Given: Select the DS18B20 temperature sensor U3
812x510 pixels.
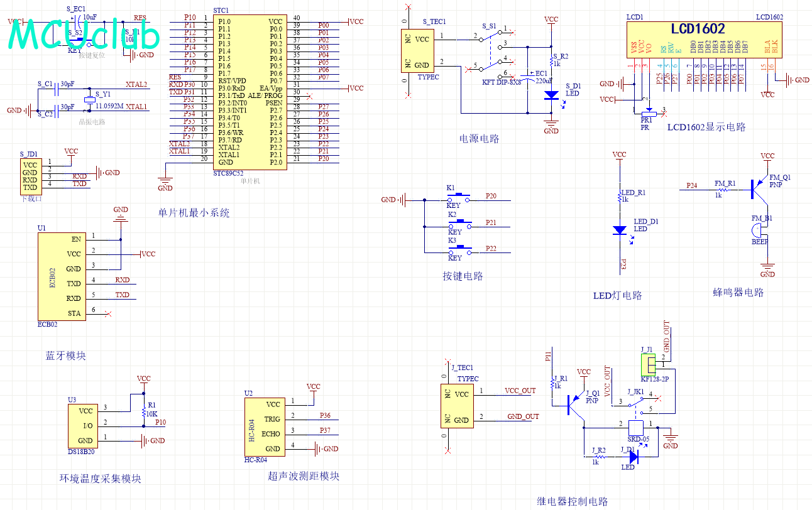Looking at the screenshot, I should click(82, 426).
